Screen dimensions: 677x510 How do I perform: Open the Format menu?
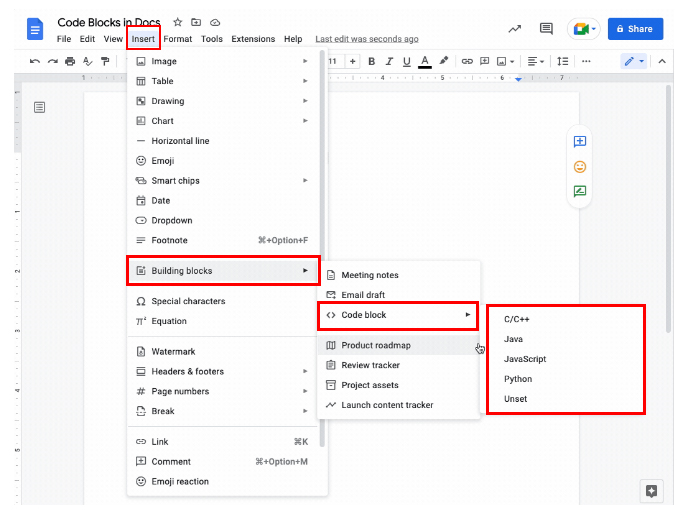coord(177,39)
